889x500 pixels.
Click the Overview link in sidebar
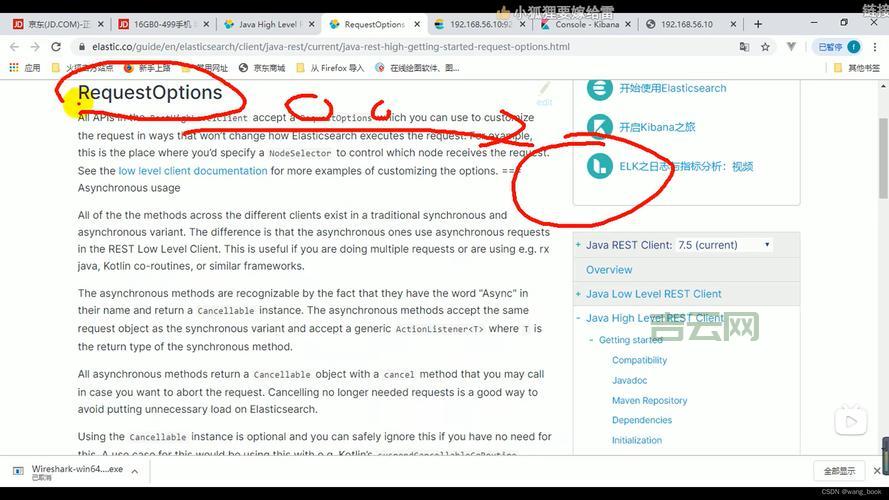609,270
